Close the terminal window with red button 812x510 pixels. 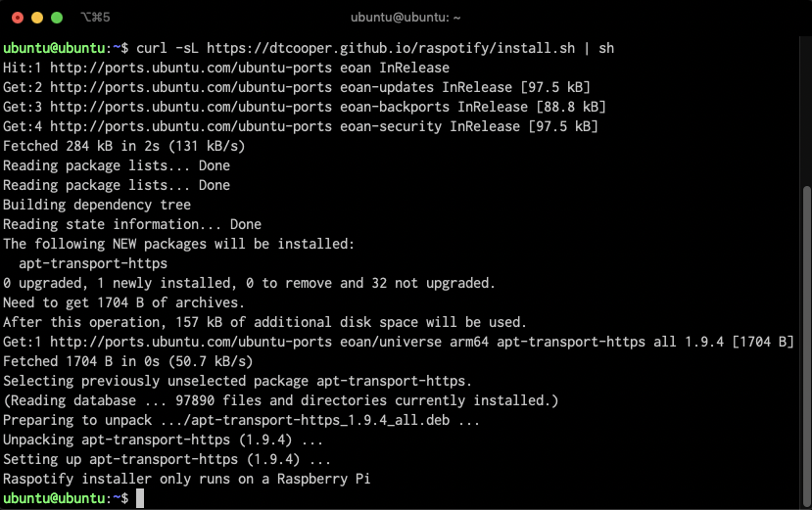click(18, 18)
